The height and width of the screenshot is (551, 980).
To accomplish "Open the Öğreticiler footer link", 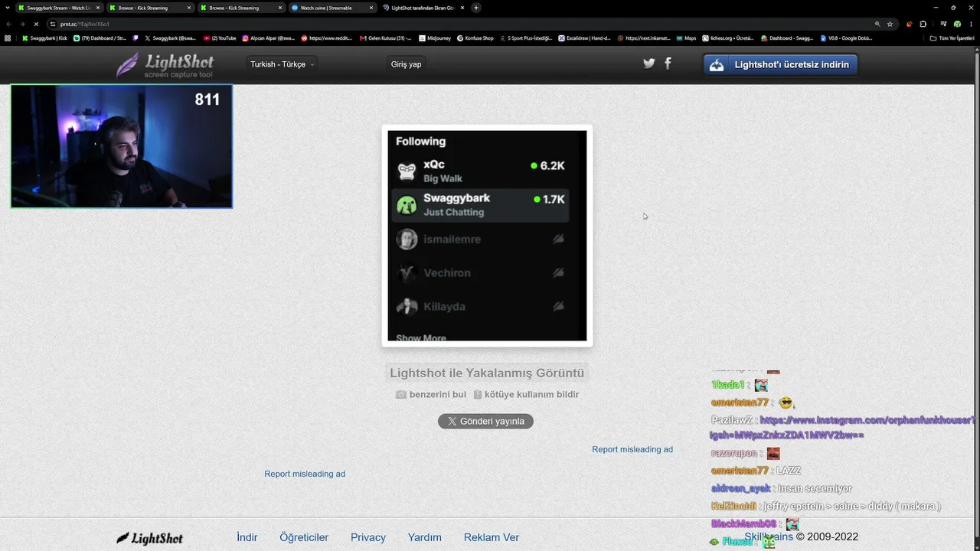I will (x=304, y=537).
